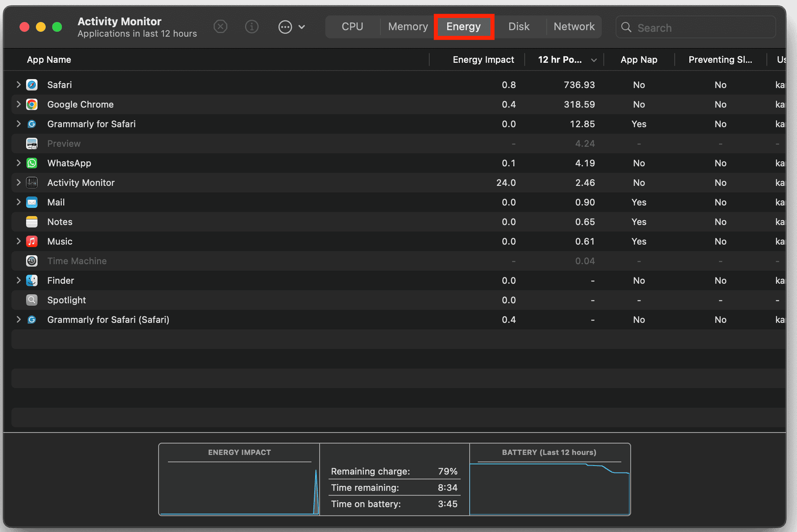Viewport: 797px width, 532px height.
Task: Switch to the Disk tab
Action: [519, 27]
